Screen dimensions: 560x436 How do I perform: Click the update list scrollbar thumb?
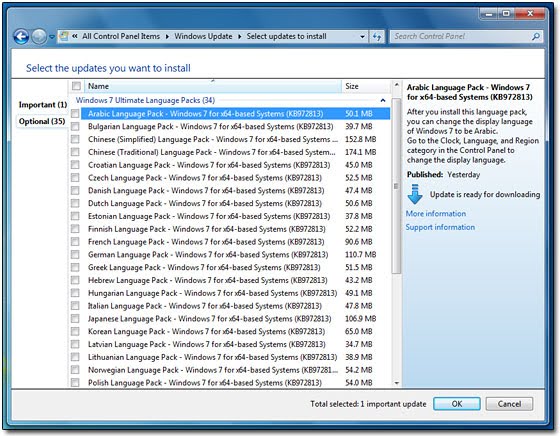pyautogui.click(x=396, y=186)
